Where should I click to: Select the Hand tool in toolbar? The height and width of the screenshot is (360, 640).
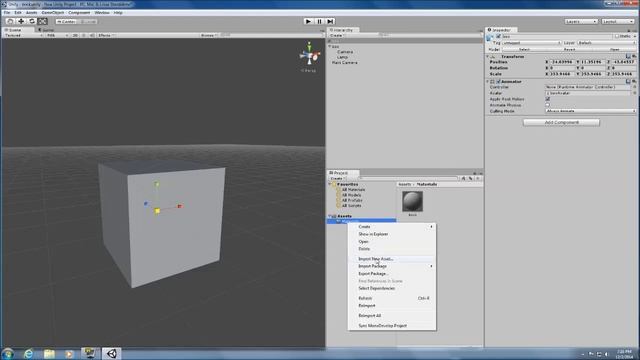click(x=11, y=21)
